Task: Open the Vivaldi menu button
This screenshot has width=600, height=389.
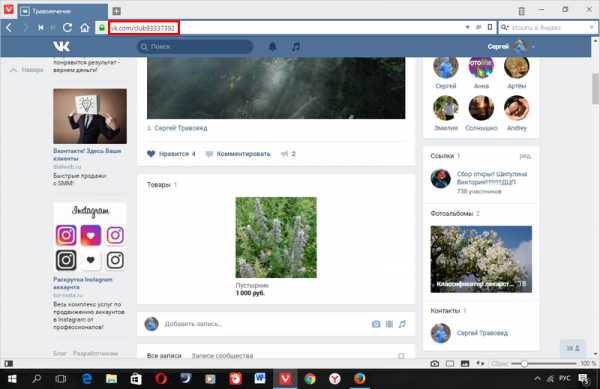Action: coord(8,9)
